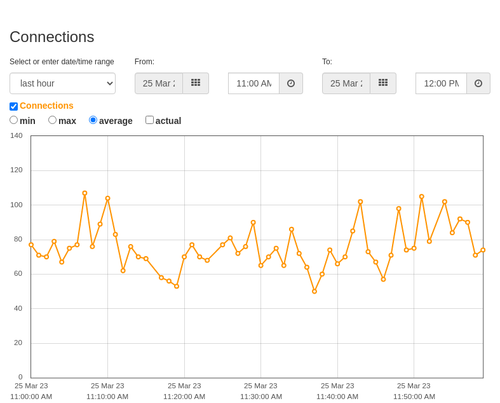The width and height of the screenshot is (500, 403).
Task: Click the chart data point at 11:10 AM
Action: pos(108,198)
